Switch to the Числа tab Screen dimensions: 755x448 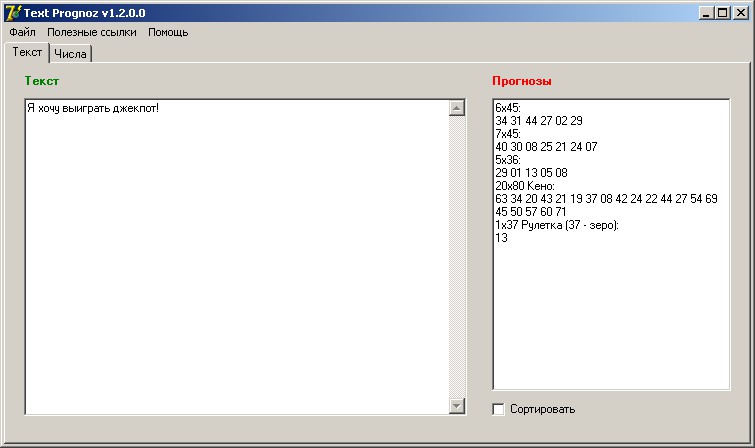point(70,54)
